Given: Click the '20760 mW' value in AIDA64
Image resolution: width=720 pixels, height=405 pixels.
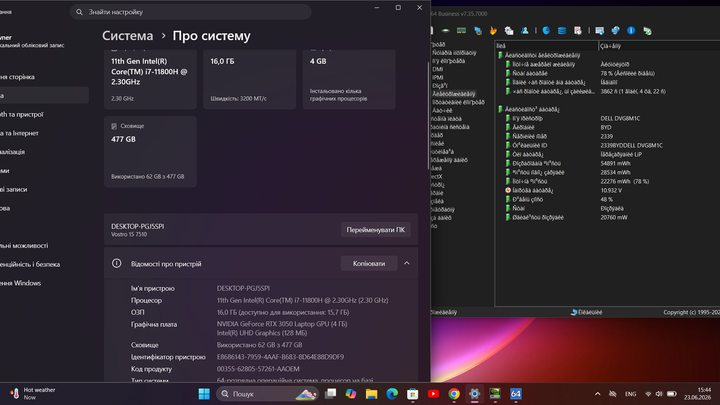Looking at the screenshot, I should (614, 217).
